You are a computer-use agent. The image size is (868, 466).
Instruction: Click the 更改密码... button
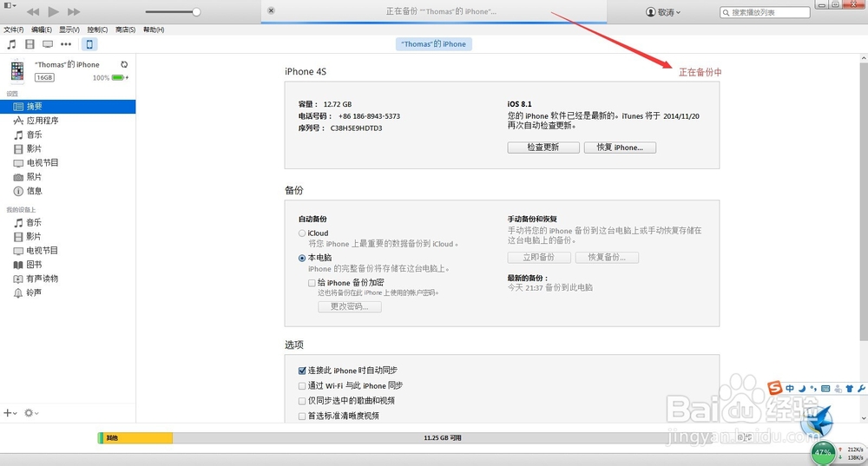coord(349,306)
